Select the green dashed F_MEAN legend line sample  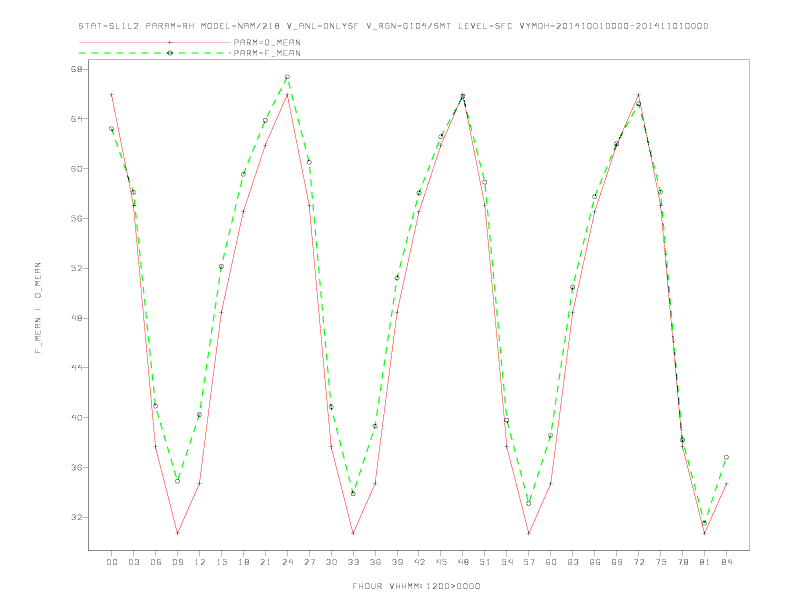click(x=155, y=53)
